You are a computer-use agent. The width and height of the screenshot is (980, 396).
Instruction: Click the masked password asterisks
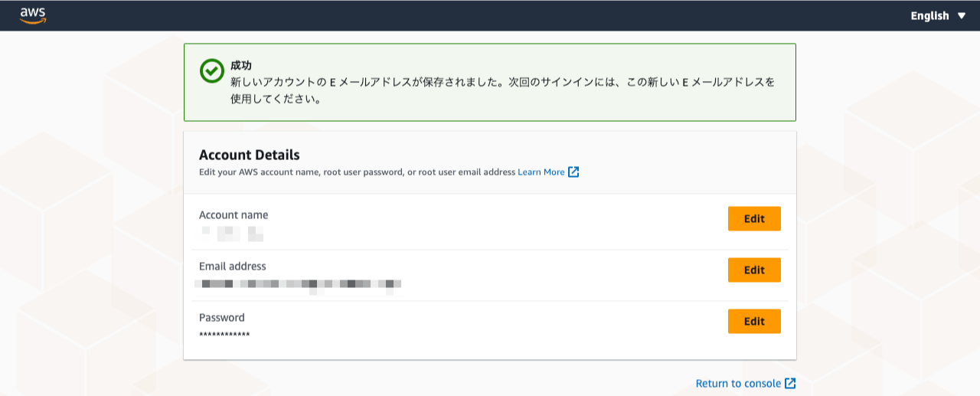pos(224,335)
